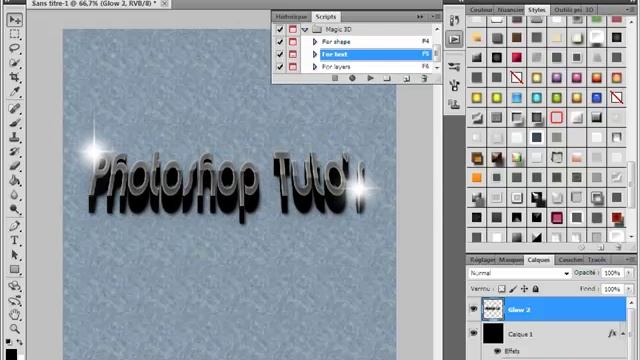Open the Fond fill slider arrow

(x=629, y=289)
